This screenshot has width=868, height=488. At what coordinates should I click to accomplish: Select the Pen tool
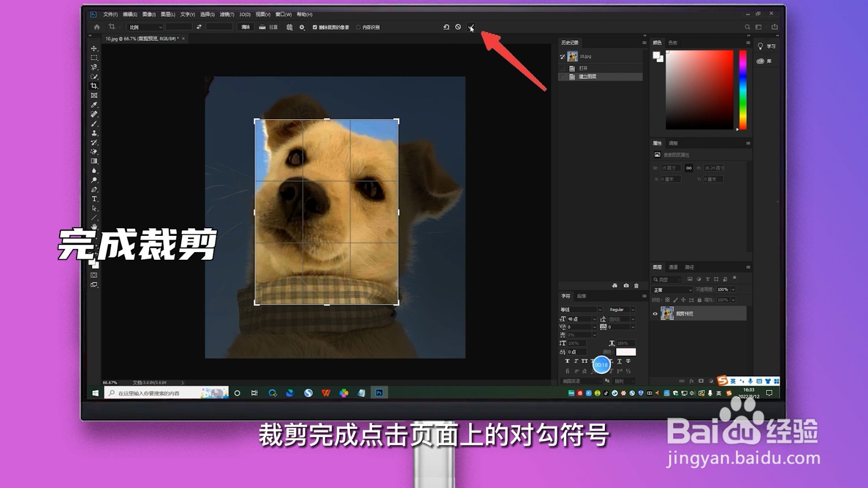(x=94, y=189)
